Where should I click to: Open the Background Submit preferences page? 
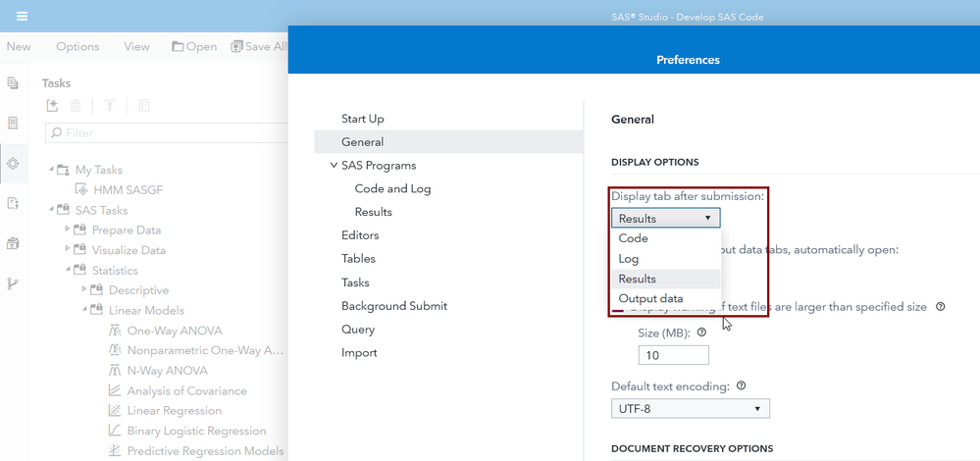pos(393,306)
